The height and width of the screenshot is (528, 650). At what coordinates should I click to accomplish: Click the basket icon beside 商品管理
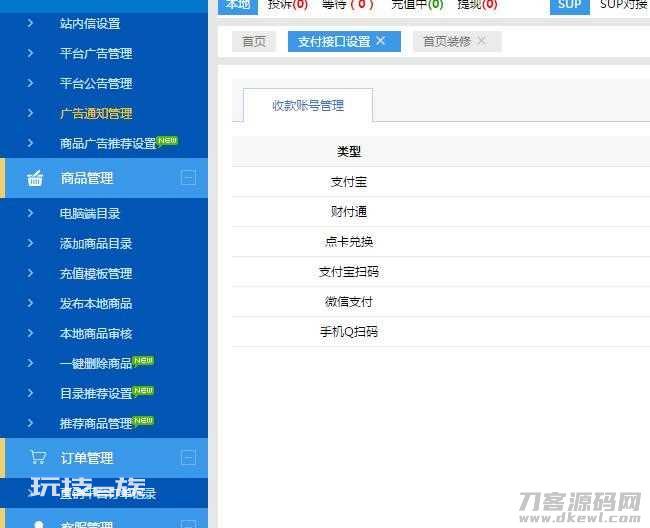pos(35,178)
